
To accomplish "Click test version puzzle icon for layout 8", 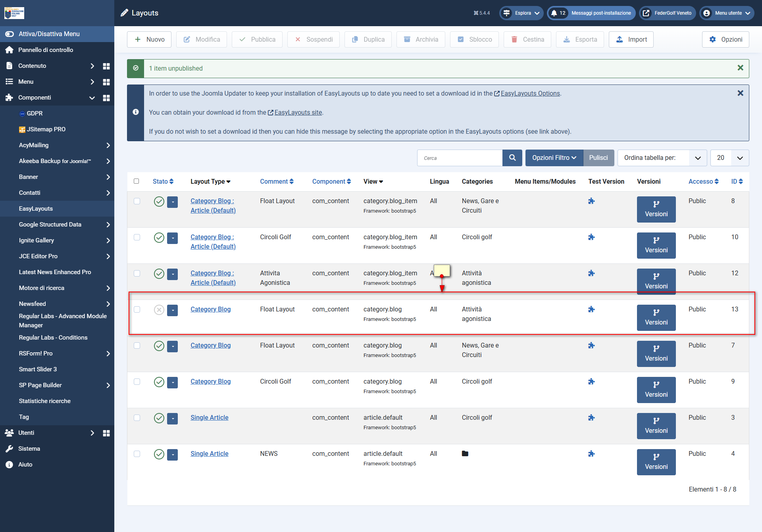I will coord(591,201).
